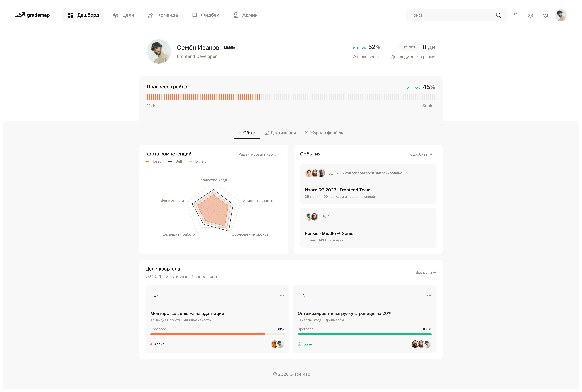
Task: Click Active status on Менторство goal
Action: click(x=157, y=344)
